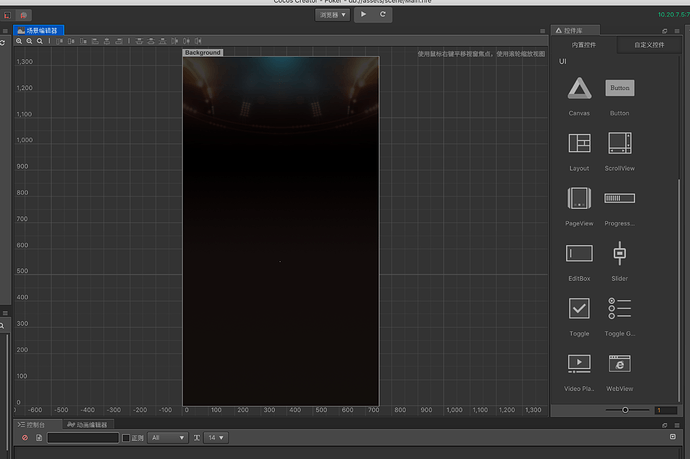This screenshot has width=690, height=459.
Task: Refresh the preview with reload button
Action: (x=383, y=15)
